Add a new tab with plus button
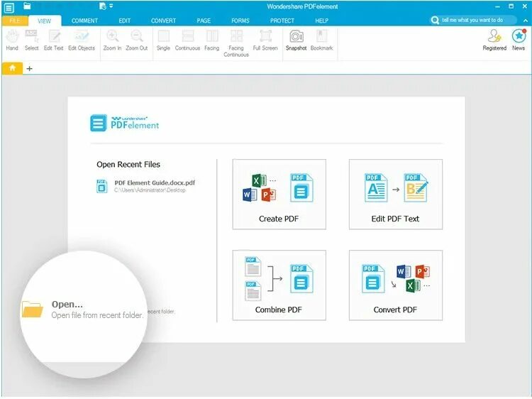 30,69
